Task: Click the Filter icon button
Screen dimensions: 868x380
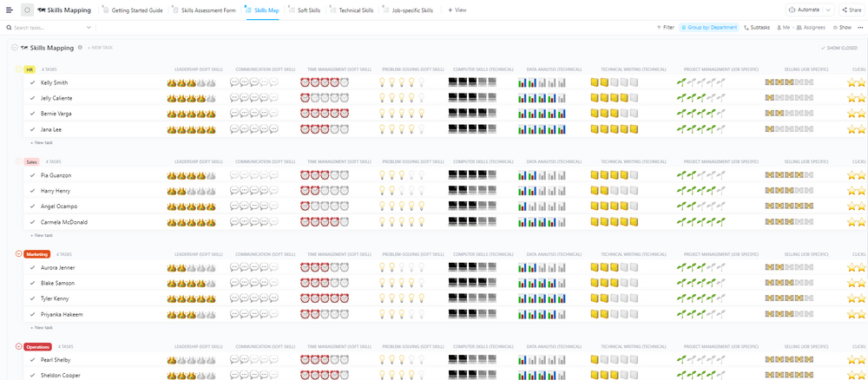Action: [665, 27]
